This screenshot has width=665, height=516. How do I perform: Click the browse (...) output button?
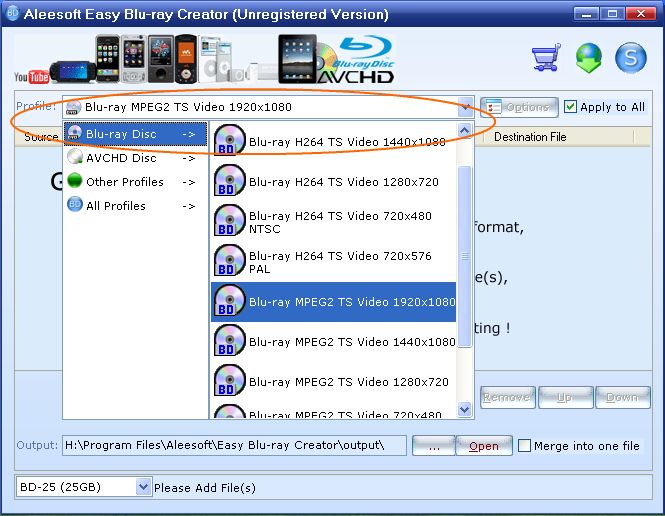433,446
